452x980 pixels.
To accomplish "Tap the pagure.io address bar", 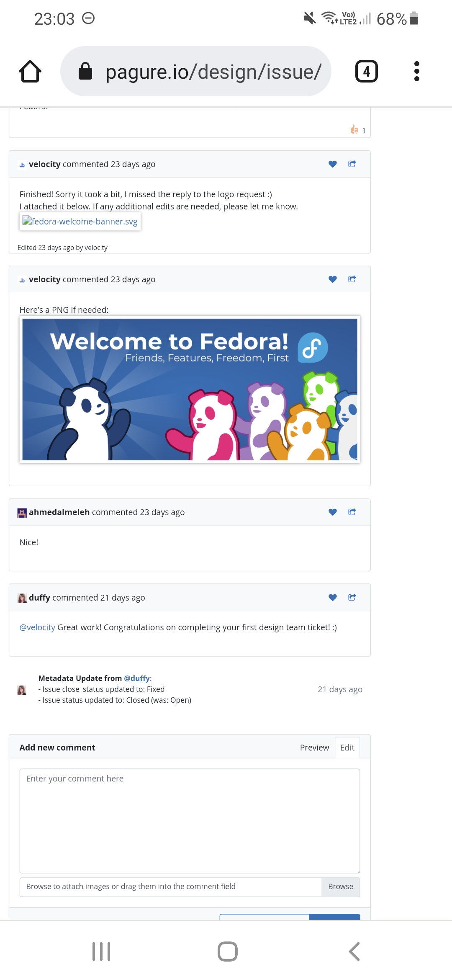I will pyautogui.click(x=196, y=71).
